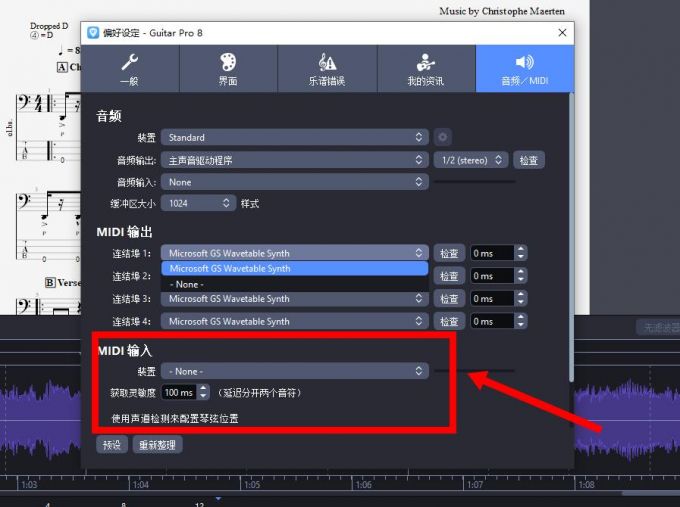This screenshot has width=680, height=507.
Task: Click the 1:03 marker on the timeline
Action: [x=29, y=484]
